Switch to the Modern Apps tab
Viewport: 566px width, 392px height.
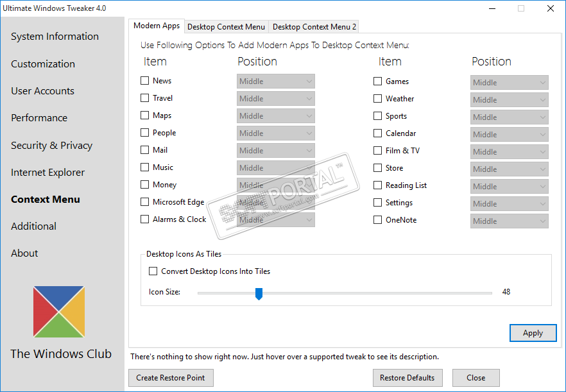[x=157, y=26]
